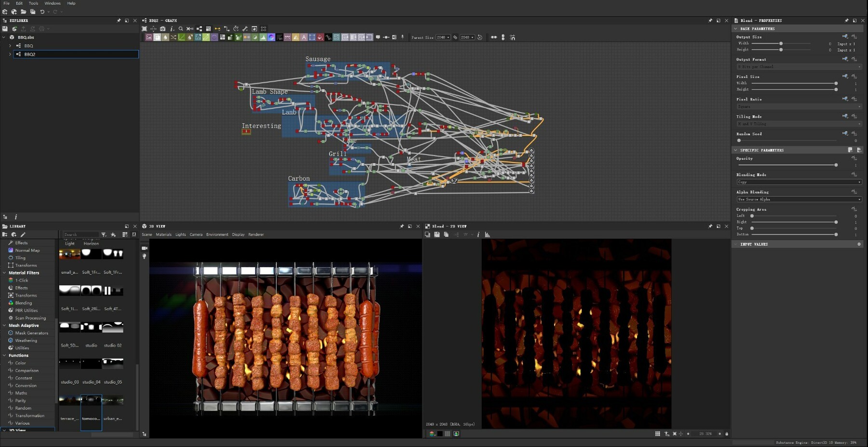Open the Materials menu in 3D View

pos(163,235)
